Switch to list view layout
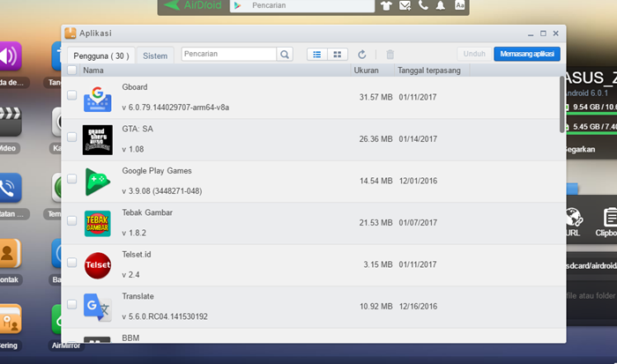This screenshot has width=617, height=364. (316, 54)
